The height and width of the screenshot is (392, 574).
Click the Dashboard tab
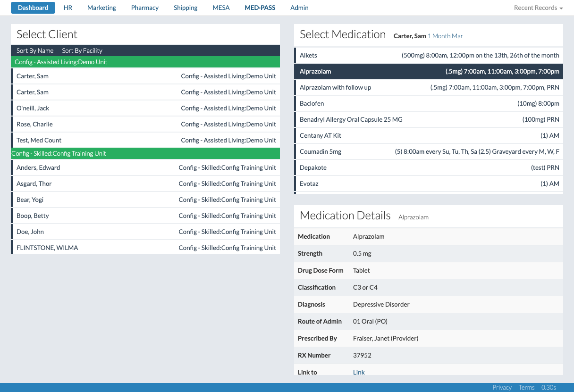pyautogui.click(x=33, y=8)
